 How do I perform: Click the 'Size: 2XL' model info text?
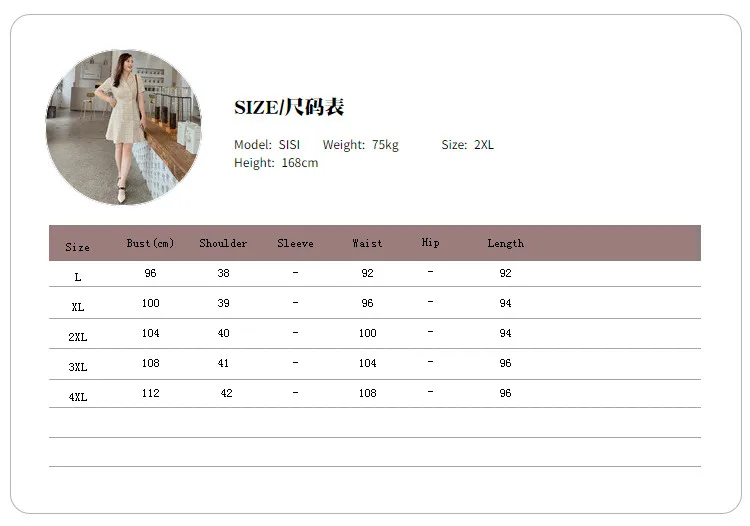tap(467, 144)
